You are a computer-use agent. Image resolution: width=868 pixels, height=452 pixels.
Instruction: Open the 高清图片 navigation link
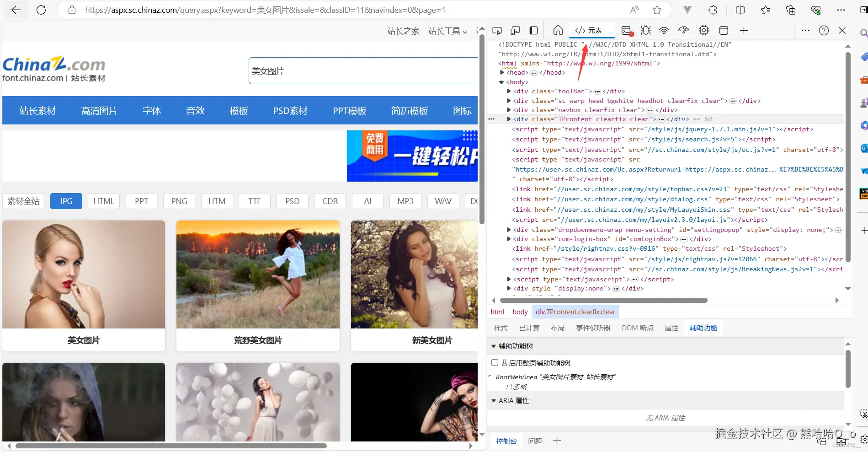point(99,110)
